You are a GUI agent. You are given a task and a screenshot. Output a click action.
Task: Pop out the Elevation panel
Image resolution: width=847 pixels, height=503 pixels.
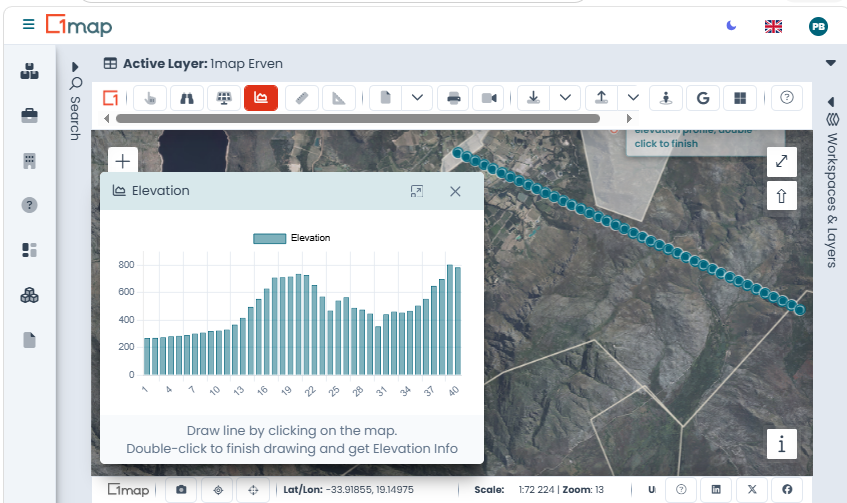[416, 191]
